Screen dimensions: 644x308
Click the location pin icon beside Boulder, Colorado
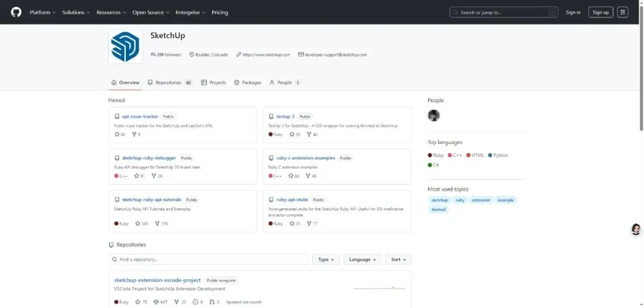[x=191, y=55]
